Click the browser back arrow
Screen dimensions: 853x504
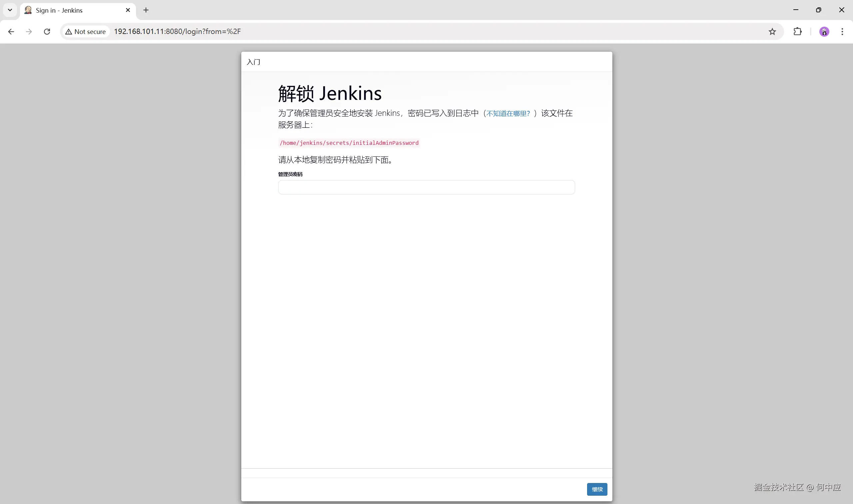[11, 31]
